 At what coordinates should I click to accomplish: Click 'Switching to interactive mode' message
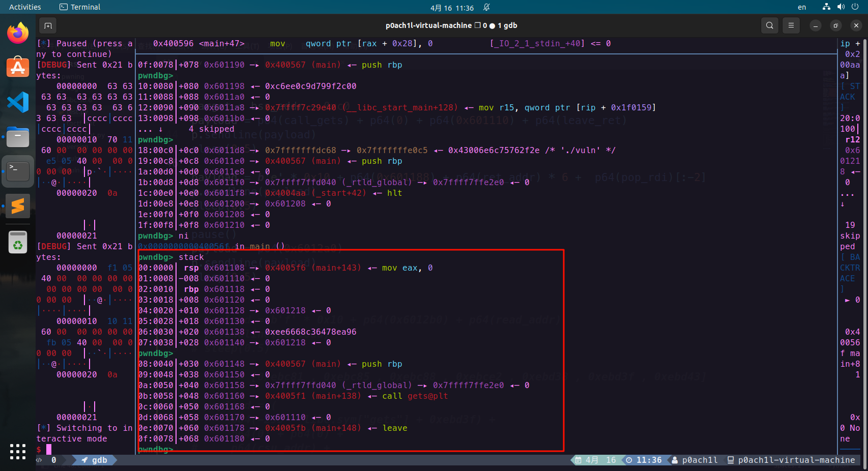pyautogui.click(x=84, y=433)
